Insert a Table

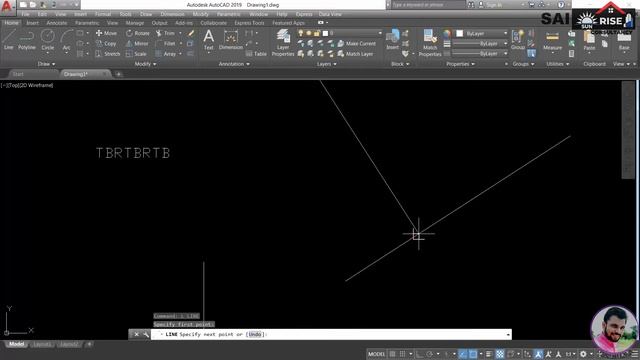click(256, 54)
